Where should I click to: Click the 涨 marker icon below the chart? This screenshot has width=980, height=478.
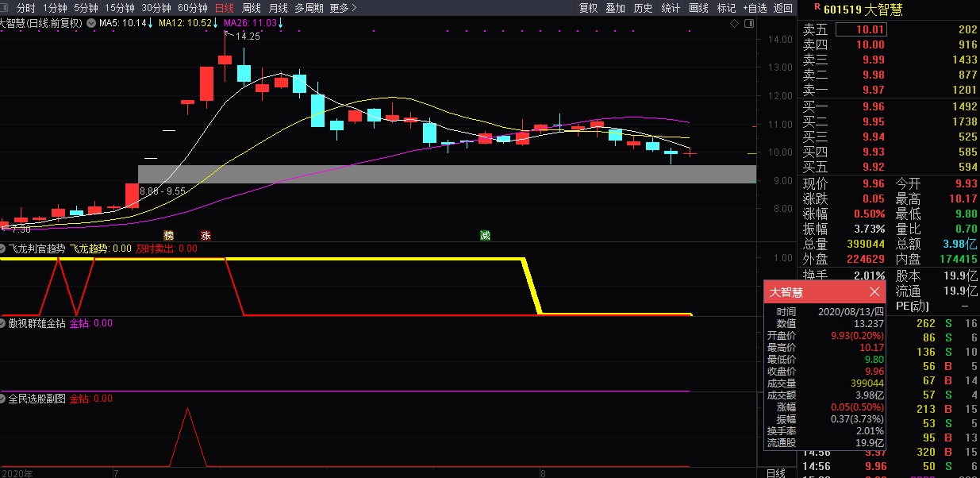tap(206, 235)
